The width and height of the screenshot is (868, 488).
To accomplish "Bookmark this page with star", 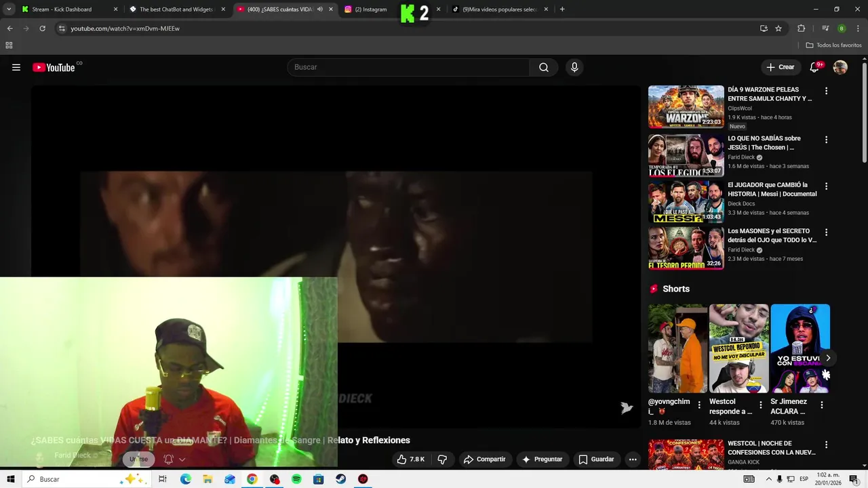I will coord(778,28).
